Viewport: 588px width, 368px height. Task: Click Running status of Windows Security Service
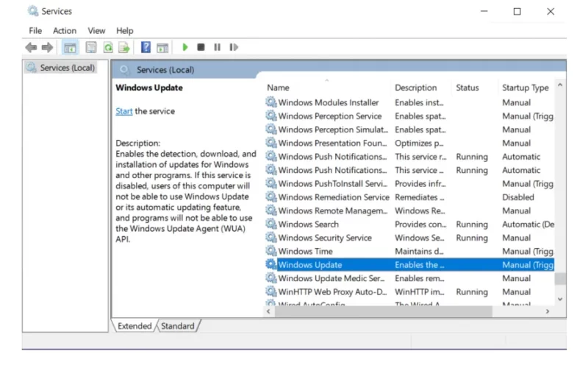[x=472, y=238]
